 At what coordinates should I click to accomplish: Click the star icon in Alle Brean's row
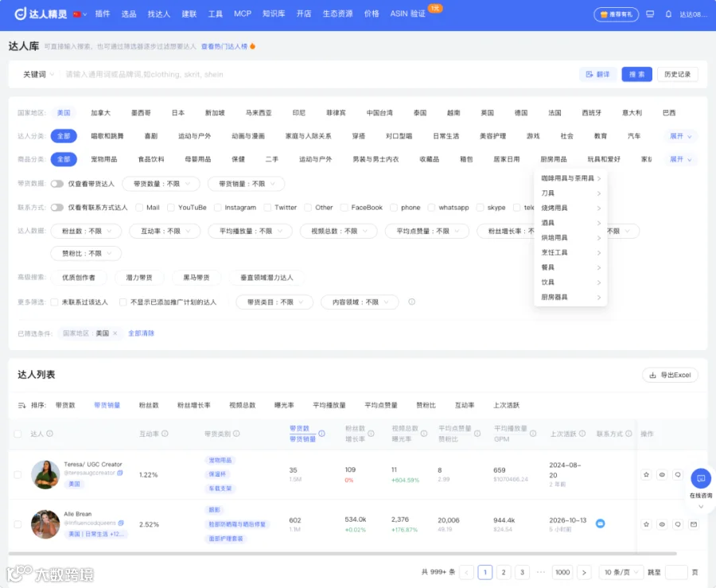click(646, 524)
